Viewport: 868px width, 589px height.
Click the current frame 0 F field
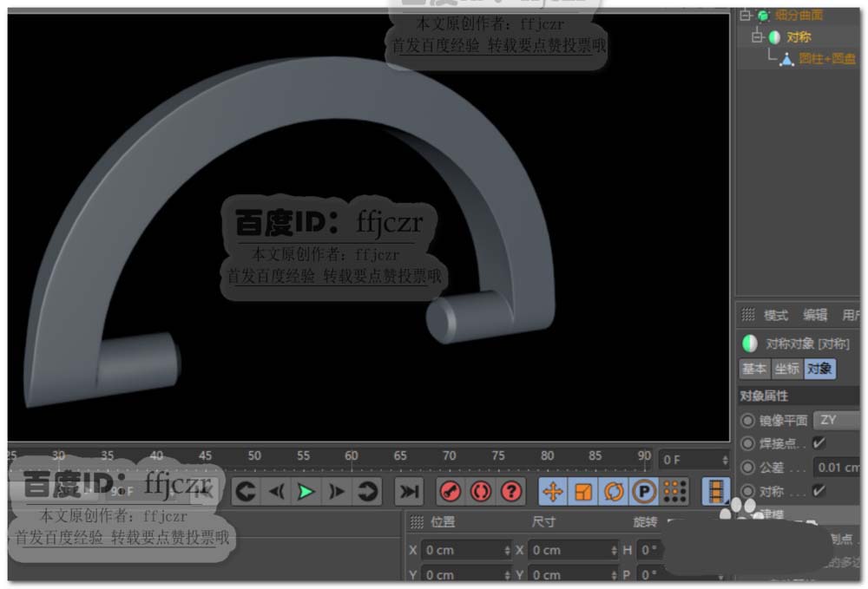point(694,460)
